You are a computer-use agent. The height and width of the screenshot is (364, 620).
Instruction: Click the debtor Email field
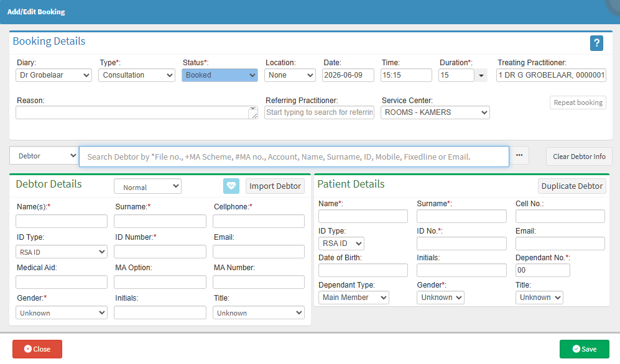pyautogui.click(x=259, y=252)
